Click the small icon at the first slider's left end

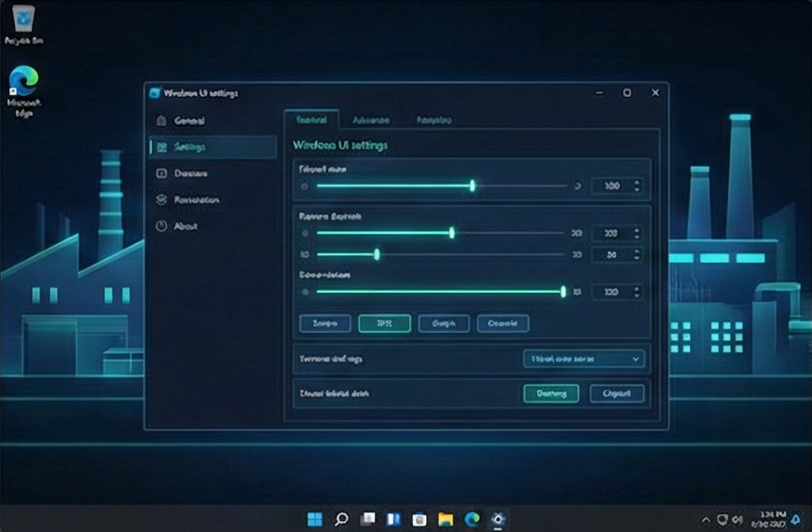click(x=305, y=186)
